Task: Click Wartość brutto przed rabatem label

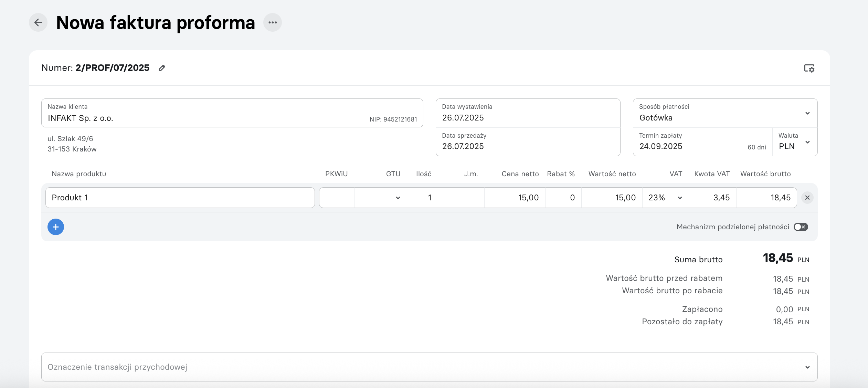Action: point(664,278)
